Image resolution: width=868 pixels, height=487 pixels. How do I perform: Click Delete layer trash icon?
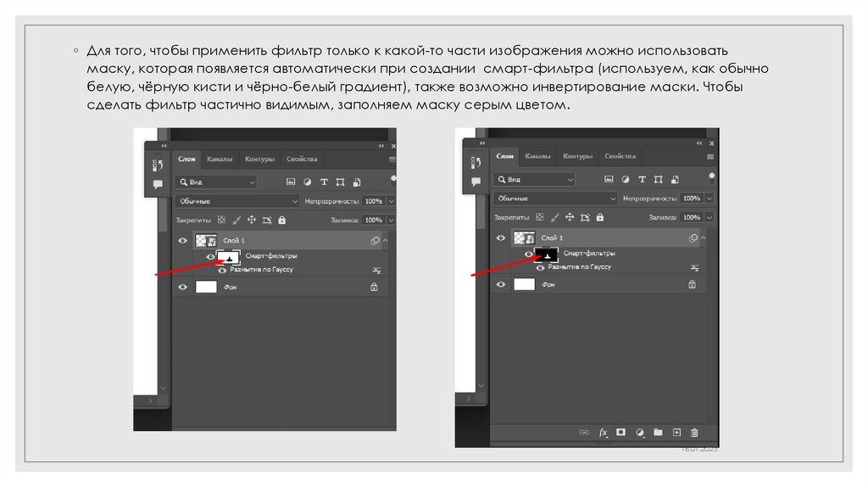(x=694, y=432)
